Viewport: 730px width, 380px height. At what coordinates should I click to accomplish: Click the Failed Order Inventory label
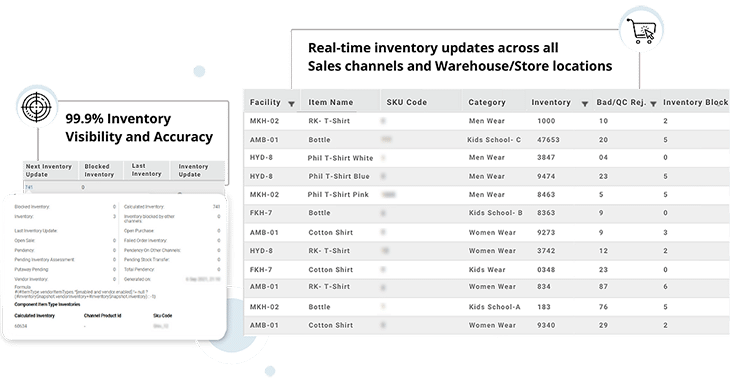(145, 241)
